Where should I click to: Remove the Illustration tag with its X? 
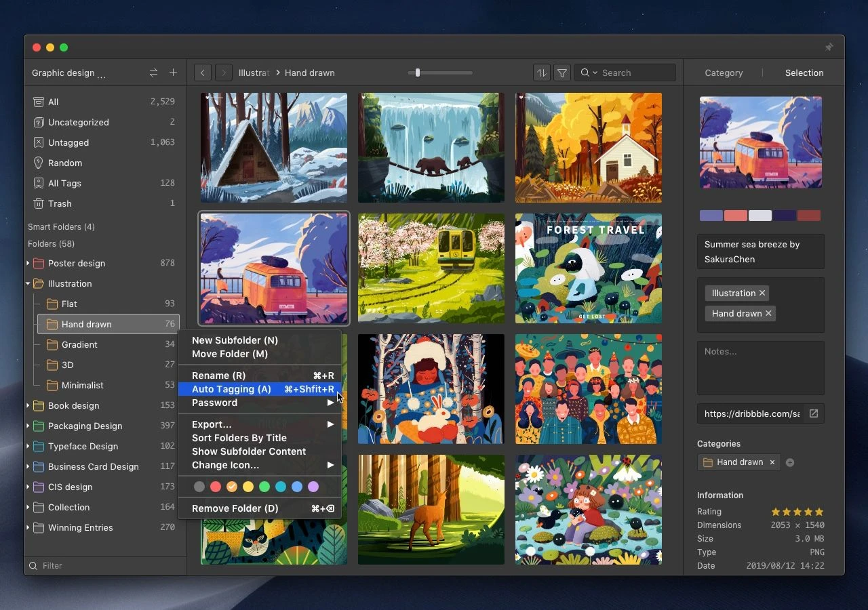[x=762, y=293]
